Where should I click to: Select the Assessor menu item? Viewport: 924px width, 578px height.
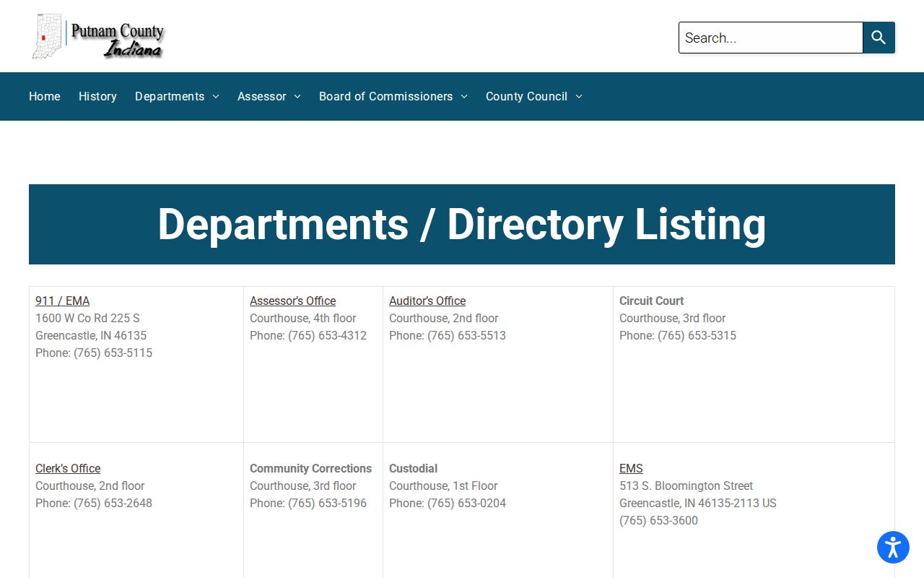coord(262,96)
